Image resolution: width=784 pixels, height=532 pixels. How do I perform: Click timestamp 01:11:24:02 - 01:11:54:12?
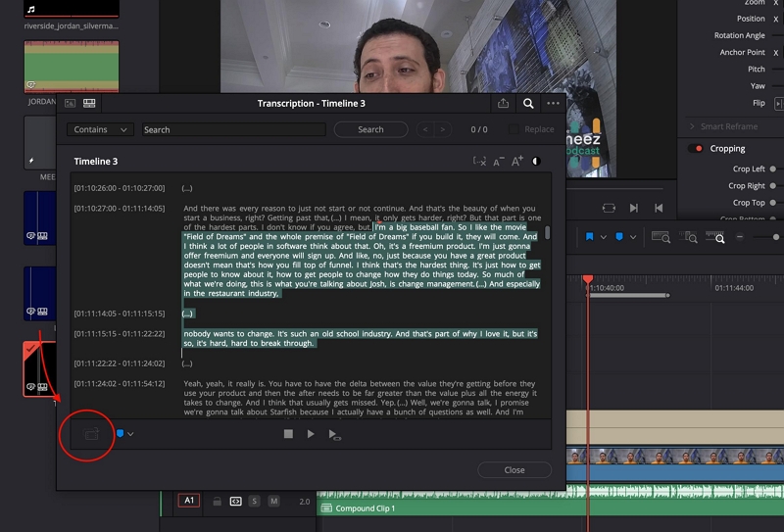[x=119, y=383]
